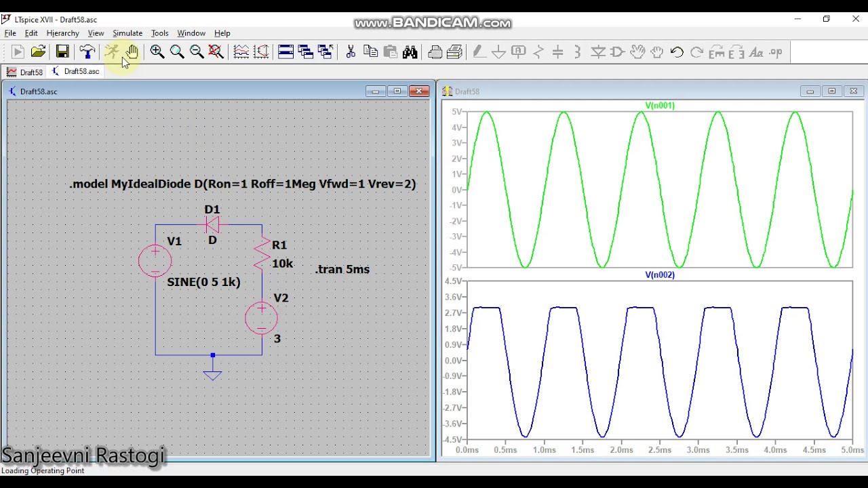Click the 10k resistor value text

click(x=283, y=263)
